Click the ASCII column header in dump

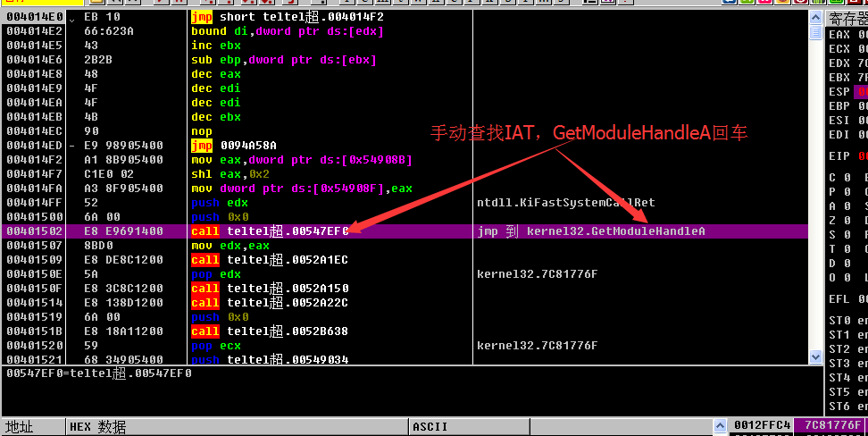[430, 427]
